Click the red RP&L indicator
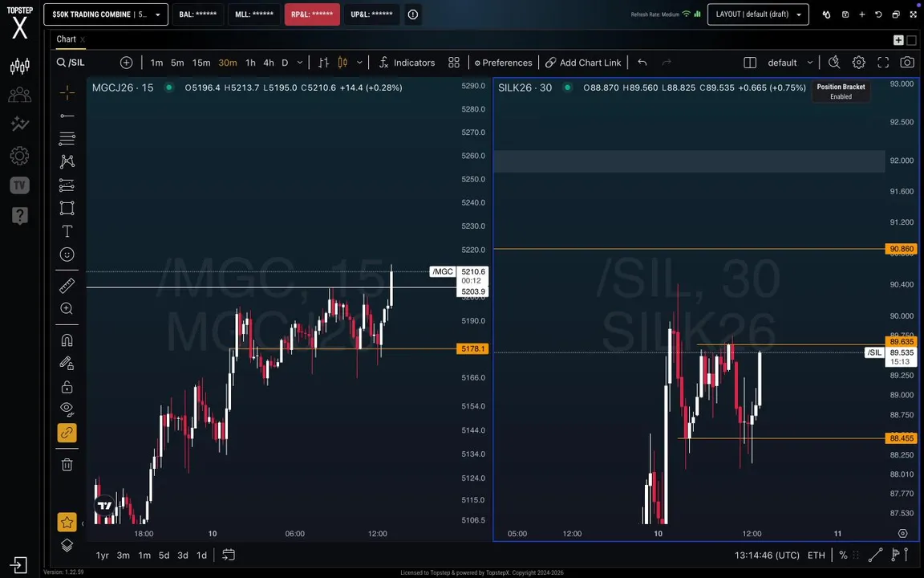Viewport: 924px width, 578px height. coord(312,14)
